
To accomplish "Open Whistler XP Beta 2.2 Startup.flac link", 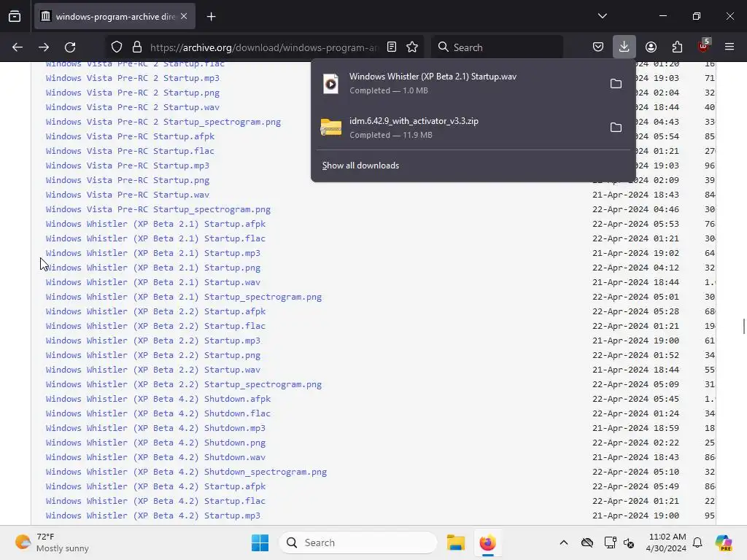I will 156,326.
